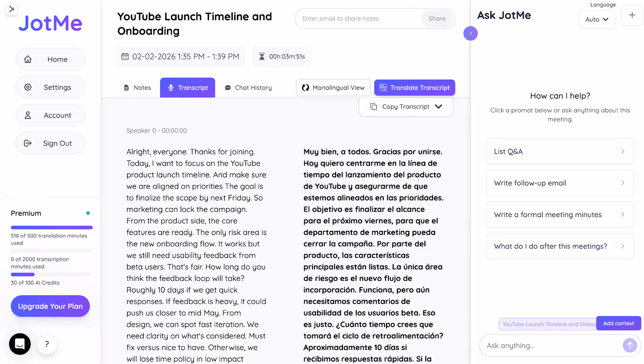The image size is (644, 364).
Task: Click the Add context button
Action: [619, 323]
